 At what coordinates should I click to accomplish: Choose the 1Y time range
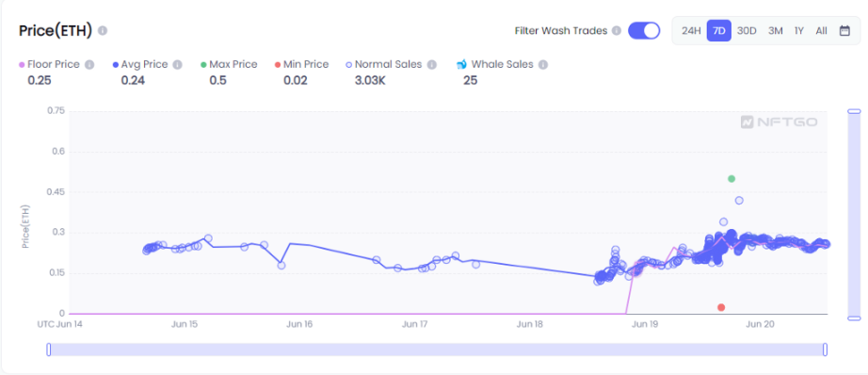[x=798, y=30]
